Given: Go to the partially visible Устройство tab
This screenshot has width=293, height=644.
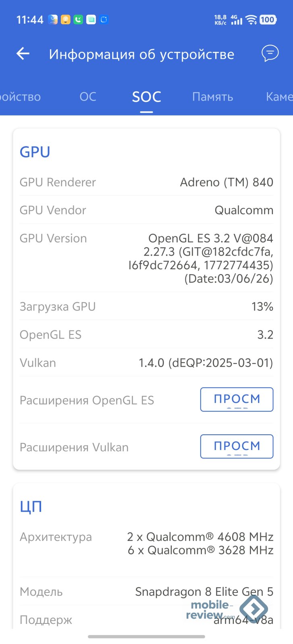Looking at the screenshot, I should pos(20,97).
